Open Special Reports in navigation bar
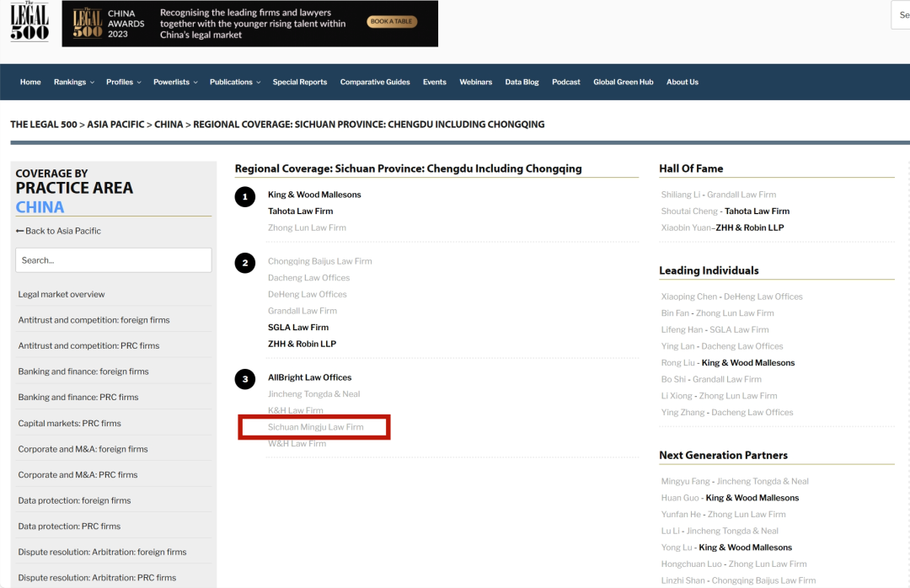The height and width of the screenshot is (588, 910). coord(300,83)
